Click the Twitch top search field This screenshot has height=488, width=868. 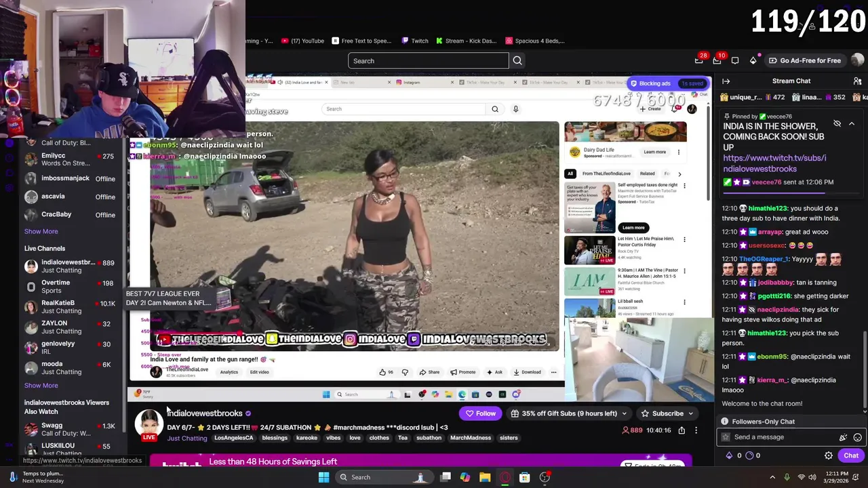tap(429, 61)
